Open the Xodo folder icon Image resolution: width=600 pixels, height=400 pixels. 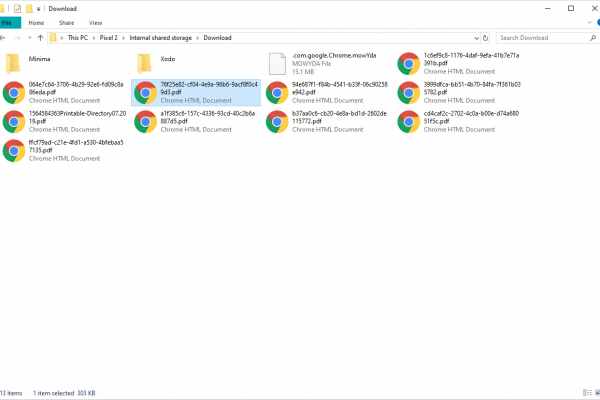144,63
